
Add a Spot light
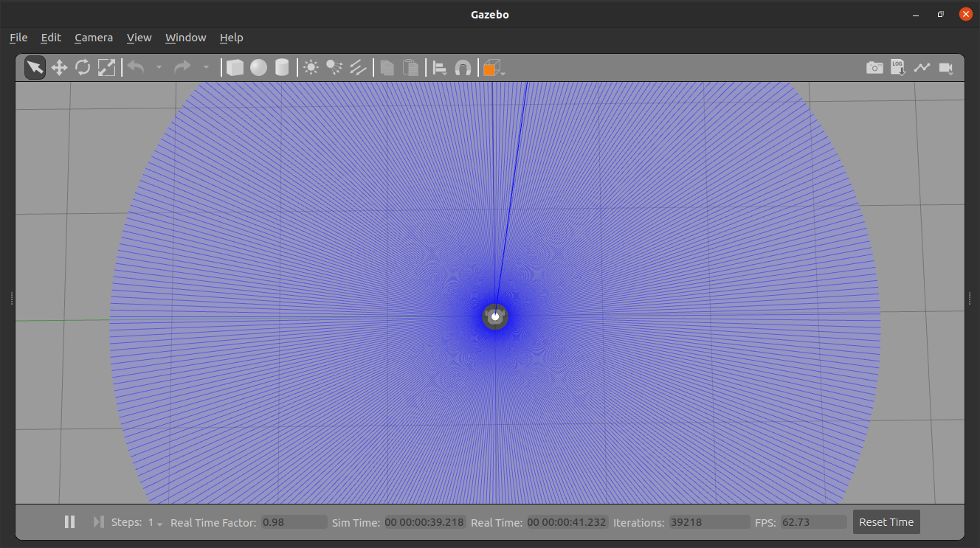coord(334,68)
